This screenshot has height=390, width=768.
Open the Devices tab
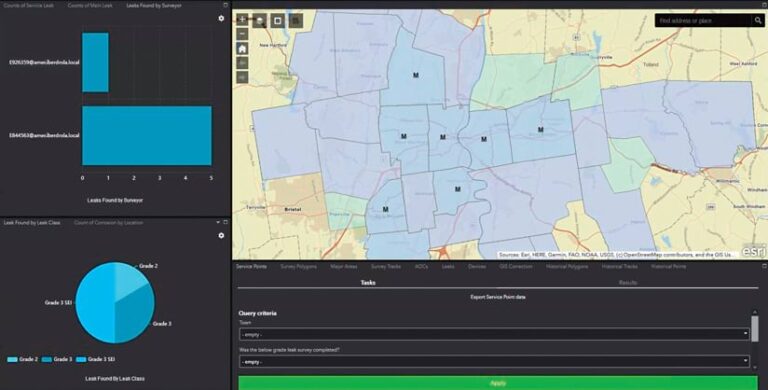(x=477, y=267)
